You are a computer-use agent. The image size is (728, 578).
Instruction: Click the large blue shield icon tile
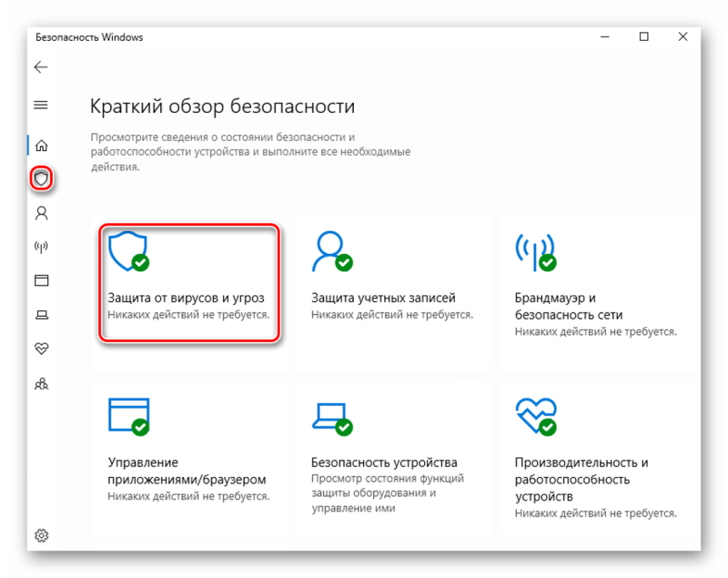128,251
